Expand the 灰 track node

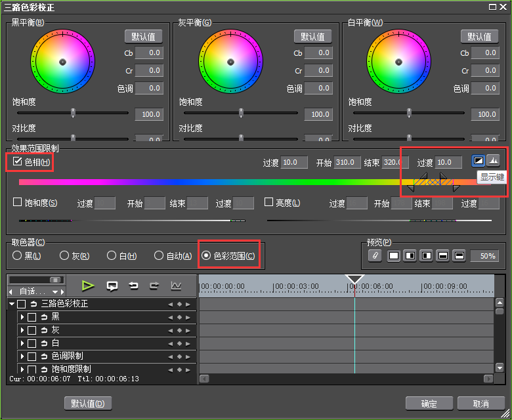point(22,330)
